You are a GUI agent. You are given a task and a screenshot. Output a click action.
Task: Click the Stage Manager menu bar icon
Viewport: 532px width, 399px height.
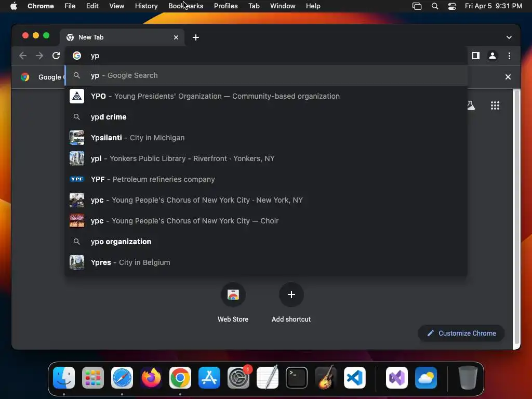[417, 6]
